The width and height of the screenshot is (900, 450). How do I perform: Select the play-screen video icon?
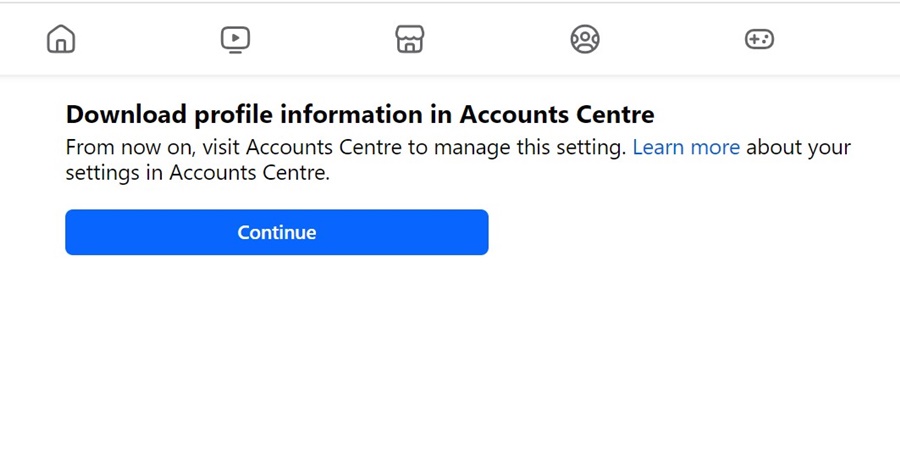235,40
